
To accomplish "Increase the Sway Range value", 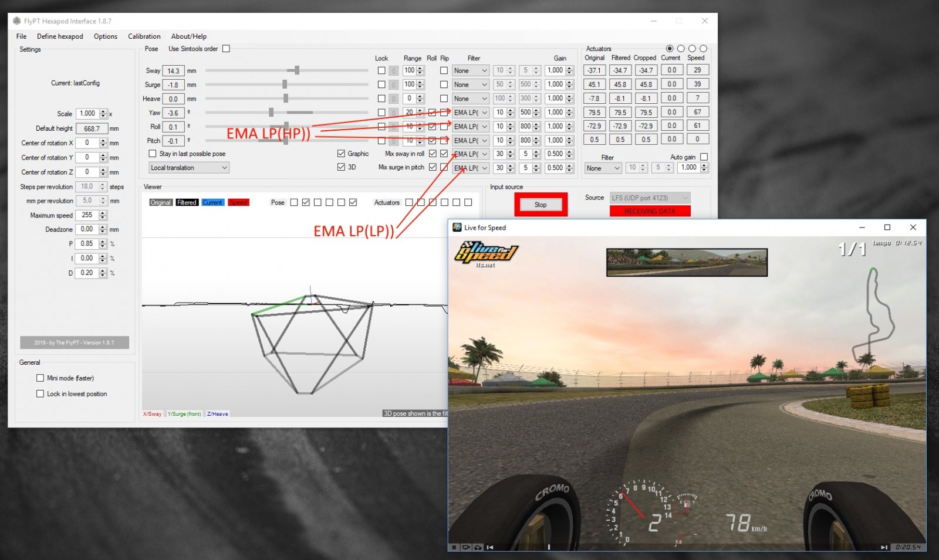I will click(420, 68).
